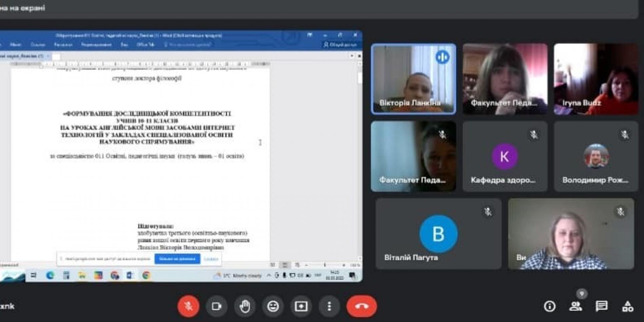Click the weather widget Mostly cloudy
This screenshot has height=322, width=644.
click(x=238, y=276)
